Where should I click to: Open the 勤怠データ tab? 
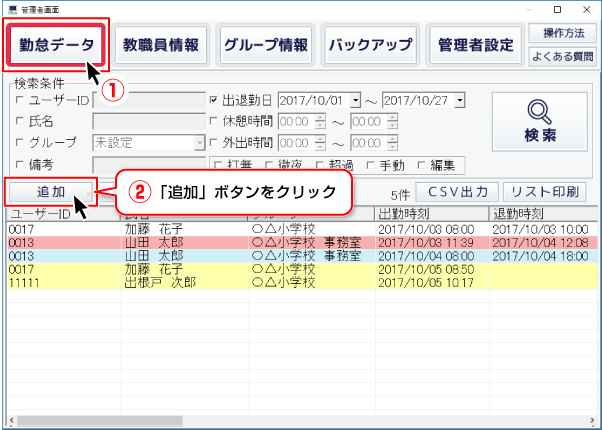point(57,45)
